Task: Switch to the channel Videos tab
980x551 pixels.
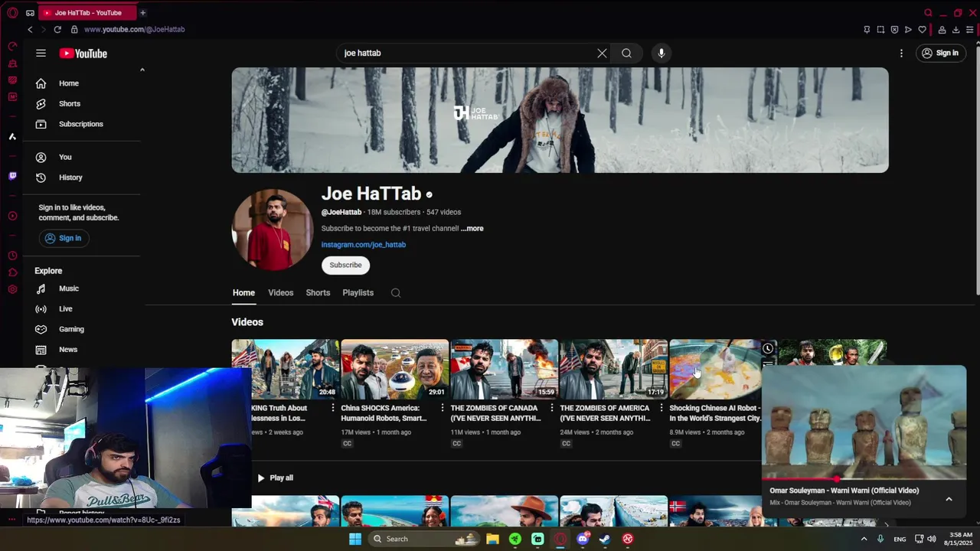Action: (x=280, y=292)
